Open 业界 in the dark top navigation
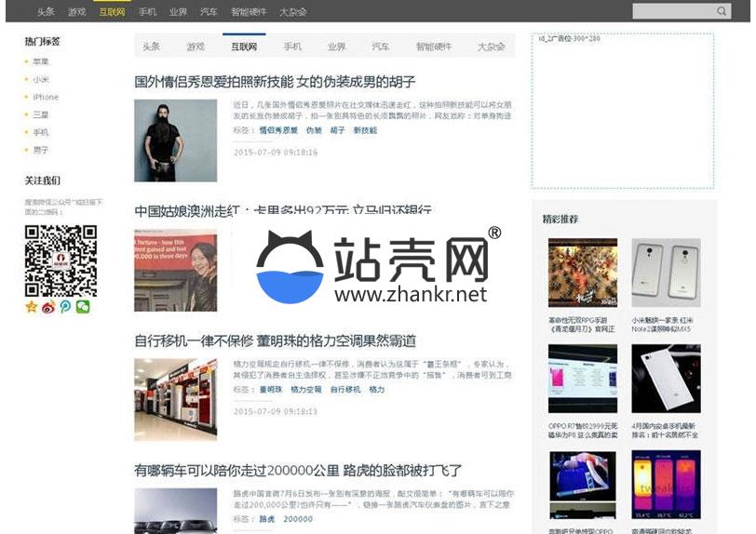The height and width of the screenshot is (534, 756). [x=178, y=12]
